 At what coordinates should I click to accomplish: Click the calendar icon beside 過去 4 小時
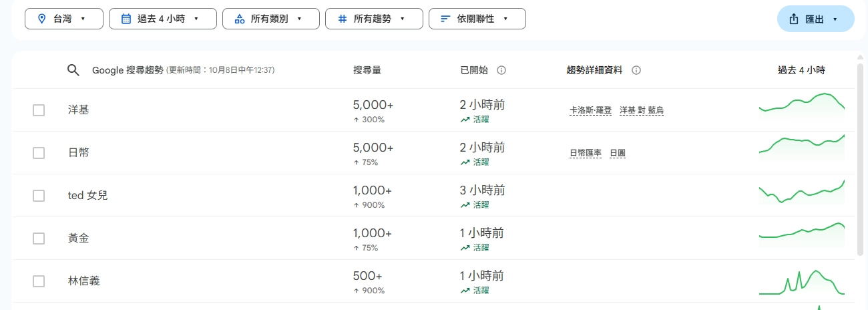pyautogui.click(x=126, y=19)
